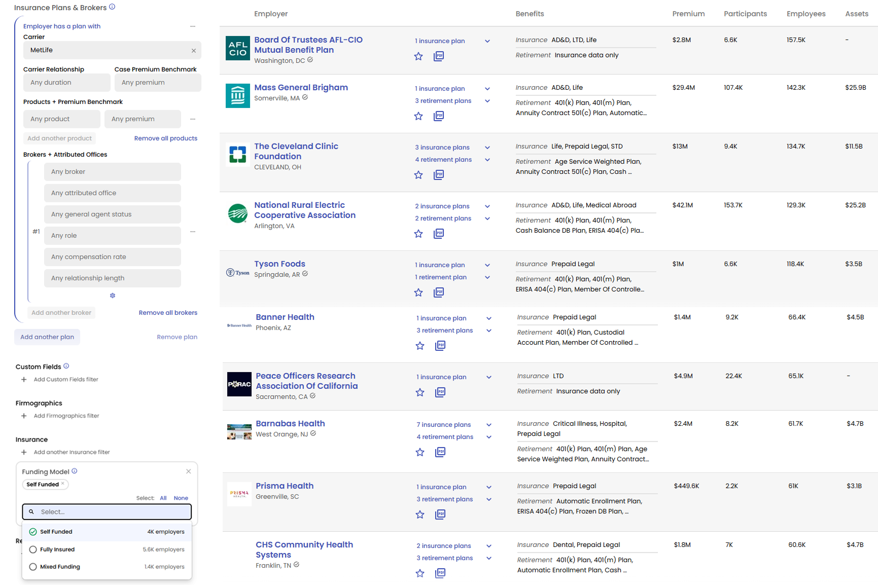Click the broker settings gear icon
The width and height of the screenshot is (878, 588).
[113, 296]
